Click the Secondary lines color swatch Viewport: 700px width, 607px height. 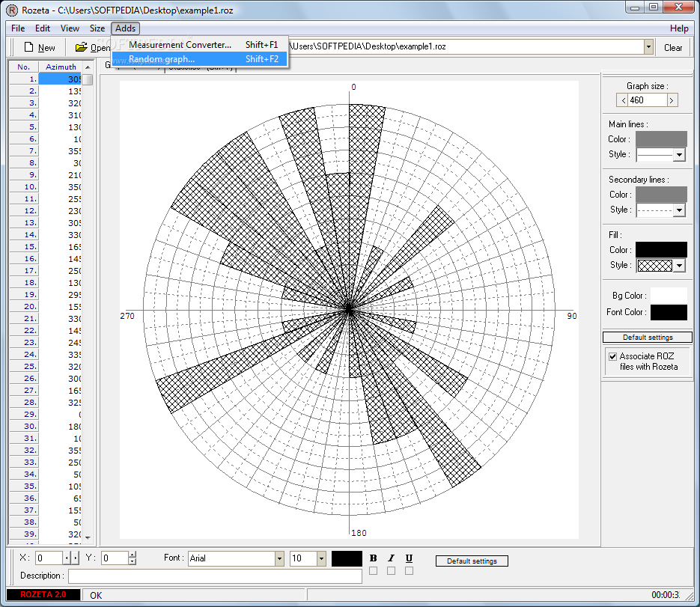click(x=661, y=195)
